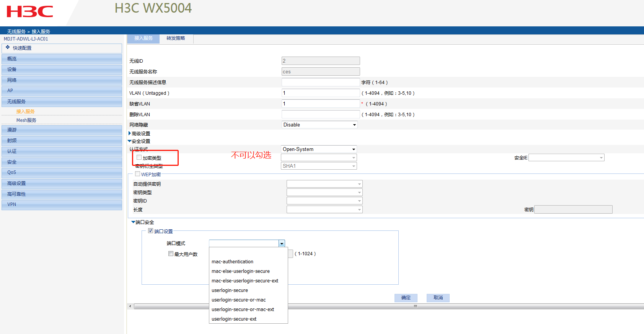
Task: Click the 无线服务描述信息 input field
Action: [x=320, y=83]
